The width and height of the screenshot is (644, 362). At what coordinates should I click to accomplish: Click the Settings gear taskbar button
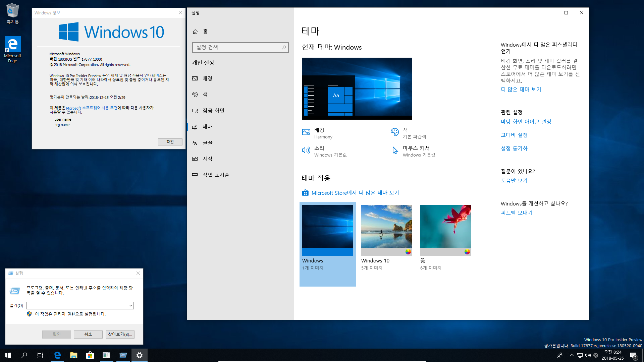[139, 355]
